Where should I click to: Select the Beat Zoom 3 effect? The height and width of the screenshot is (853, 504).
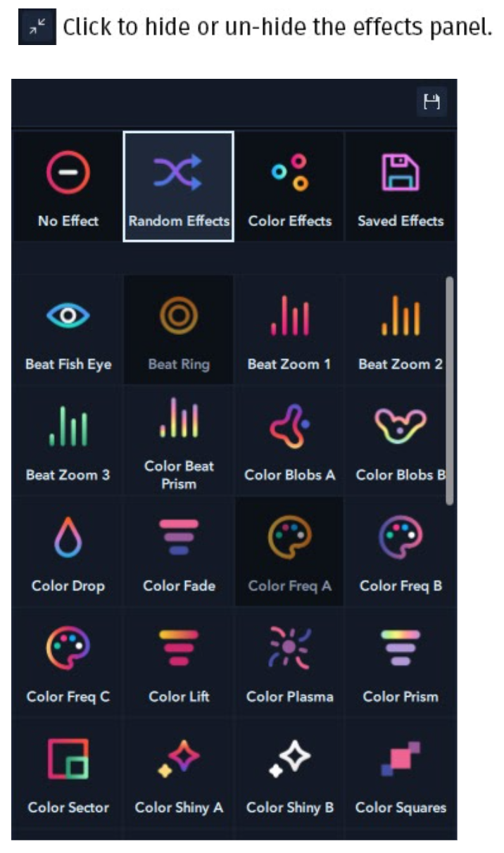coord(68,441)
